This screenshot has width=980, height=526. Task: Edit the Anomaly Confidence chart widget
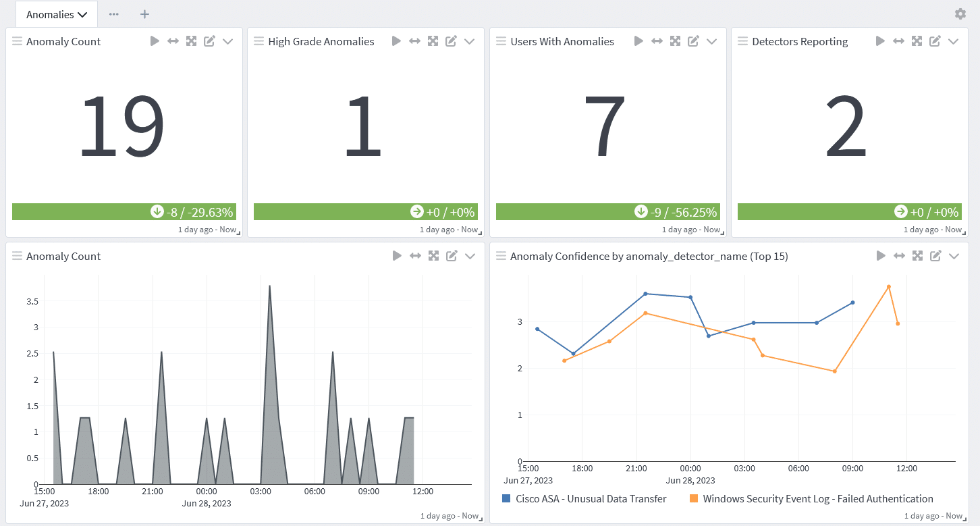(935, 256)
